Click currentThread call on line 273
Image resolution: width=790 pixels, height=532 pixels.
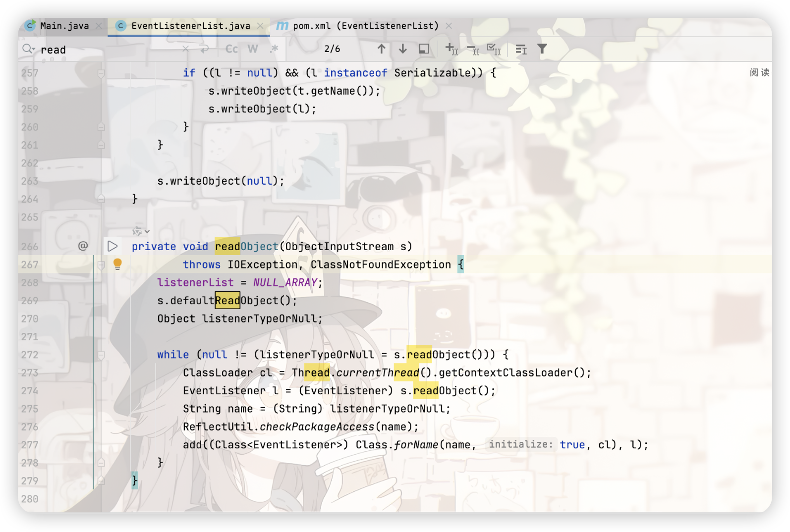pyautogui.click(x=378, y=372)
